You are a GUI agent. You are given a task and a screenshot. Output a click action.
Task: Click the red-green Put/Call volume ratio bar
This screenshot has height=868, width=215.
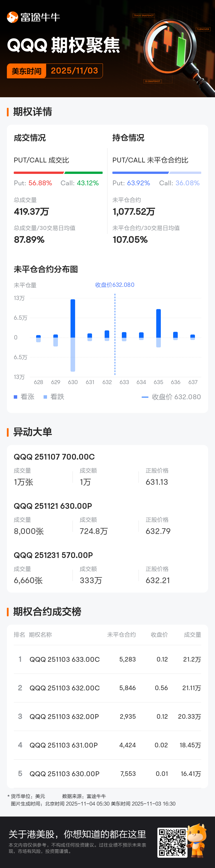pyautogui.click(x=58, y=173)
